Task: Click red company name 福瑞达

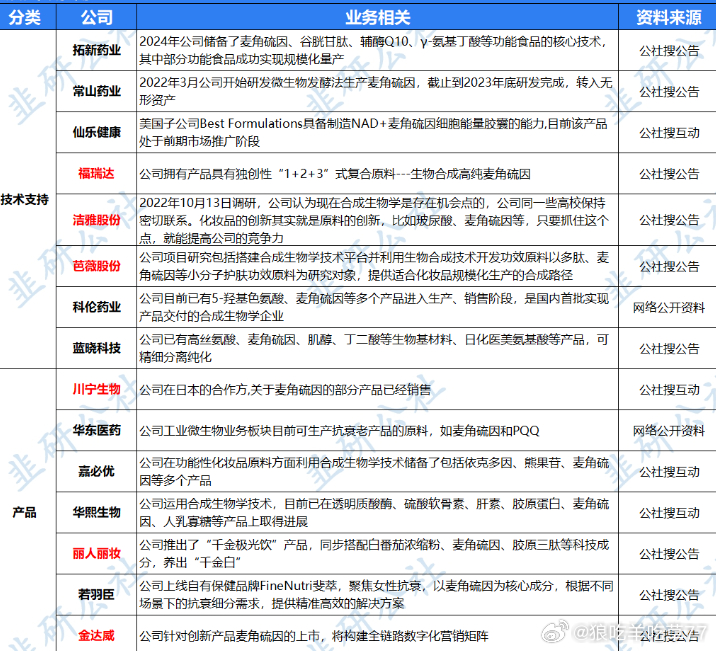Action: tap(96, 173)
